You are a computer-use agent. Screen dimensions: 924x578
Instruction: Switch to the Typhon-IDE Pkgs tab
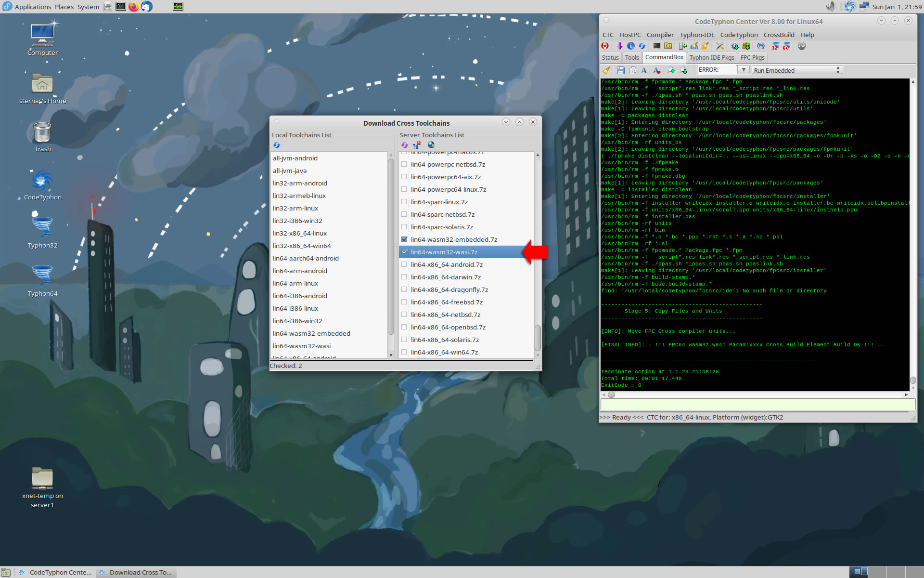712,57
